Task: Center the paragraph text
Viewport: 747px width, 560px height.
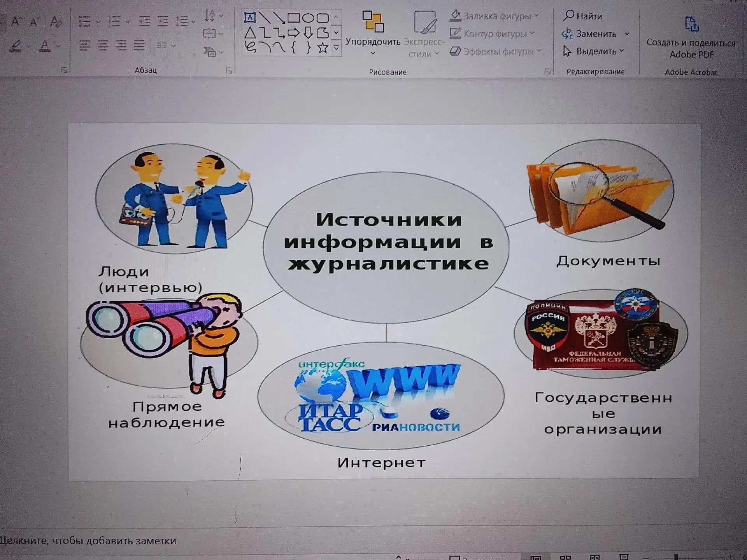Action: click(x=103, y=45)
